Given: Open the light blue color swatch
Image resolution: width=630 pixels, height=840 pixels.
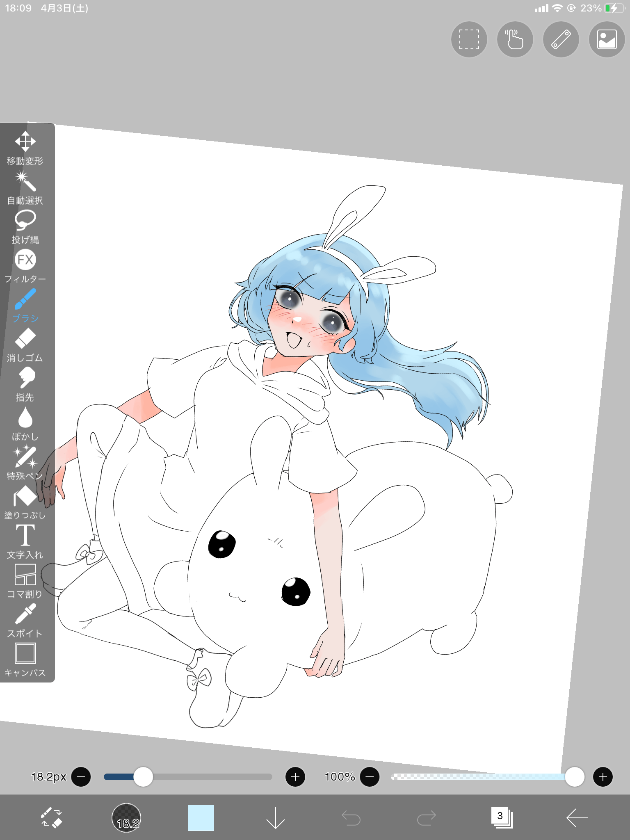Looking at the screenshot, I should (x=201, y=817).
